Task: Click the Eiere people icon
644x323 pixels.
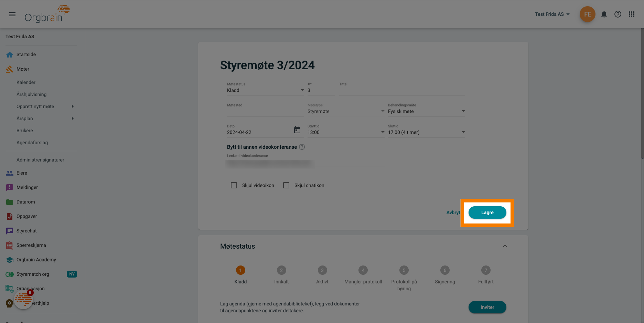Action: (x=10, y=173)
